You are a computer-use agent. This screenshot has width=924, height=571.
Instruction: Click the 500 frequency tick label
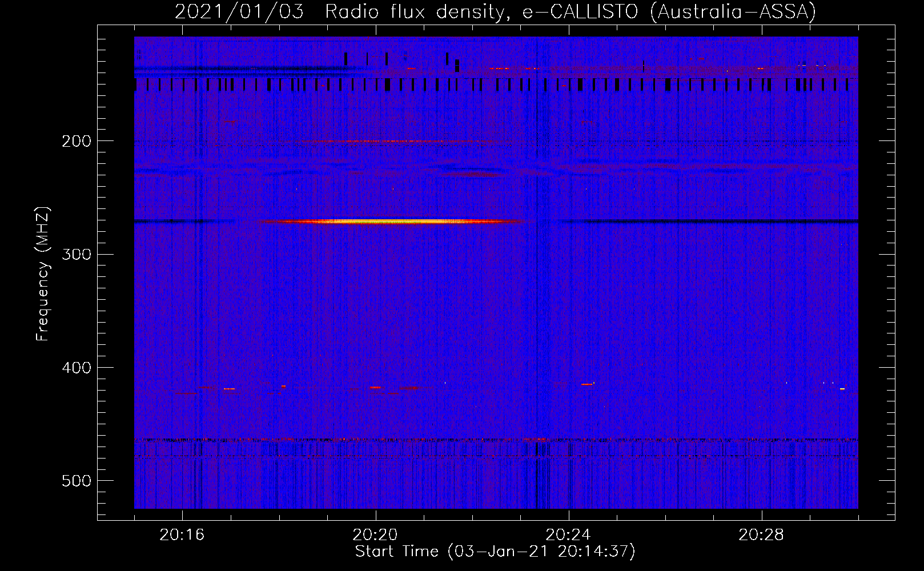pyautogui.click(x=77, y=481)
